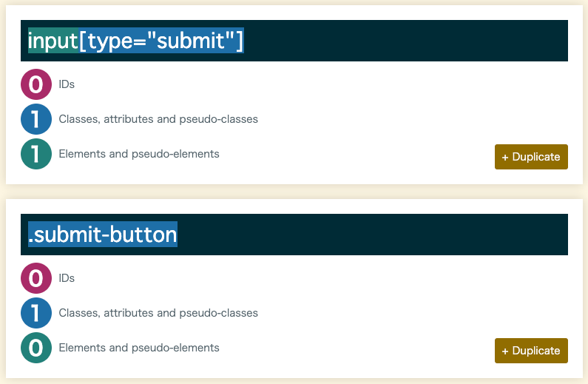Click the green elements count circle showing 0
This screenshot has height=384, width=588.
36,348
